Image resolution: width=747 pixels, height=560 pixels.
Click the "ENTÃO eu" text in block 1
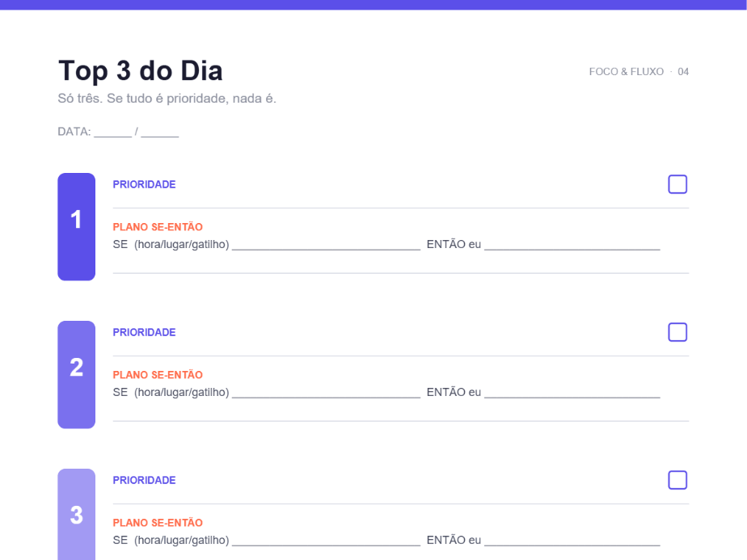point(454,244)
